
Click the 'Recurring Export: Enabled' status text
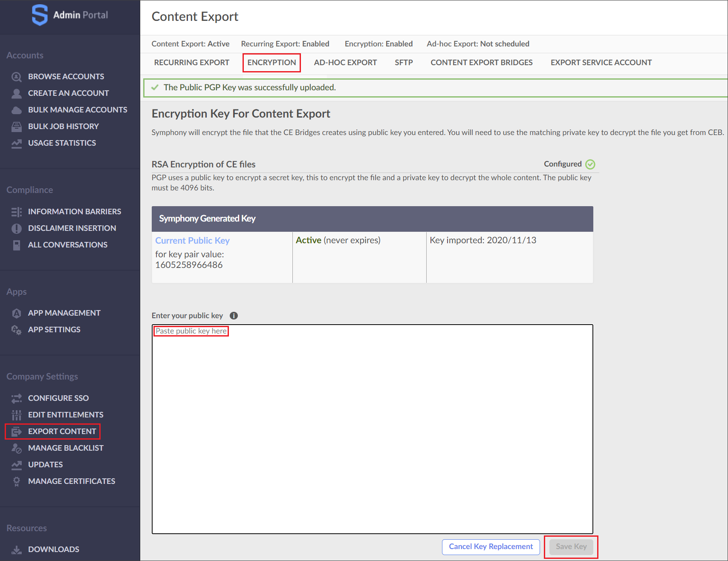[285, 44]
